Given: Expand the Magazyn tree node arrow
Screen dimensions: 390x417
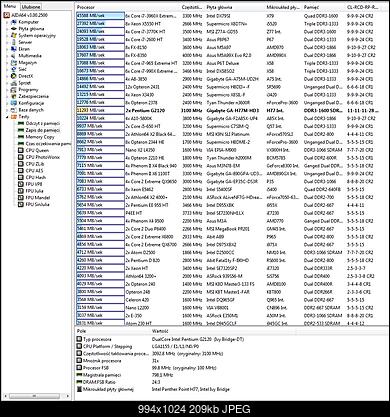Looking at the screenshot, I should [x=7, y=63].
